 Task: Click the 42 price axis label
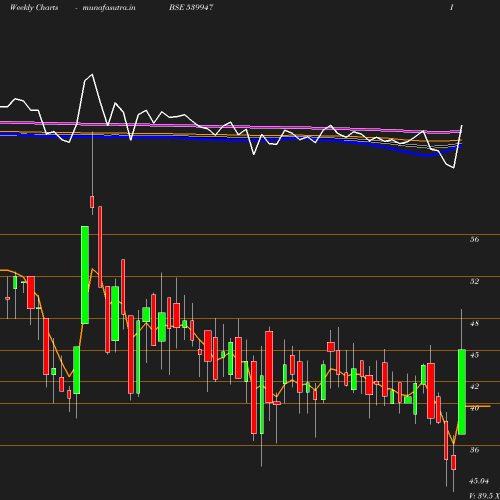474,386
